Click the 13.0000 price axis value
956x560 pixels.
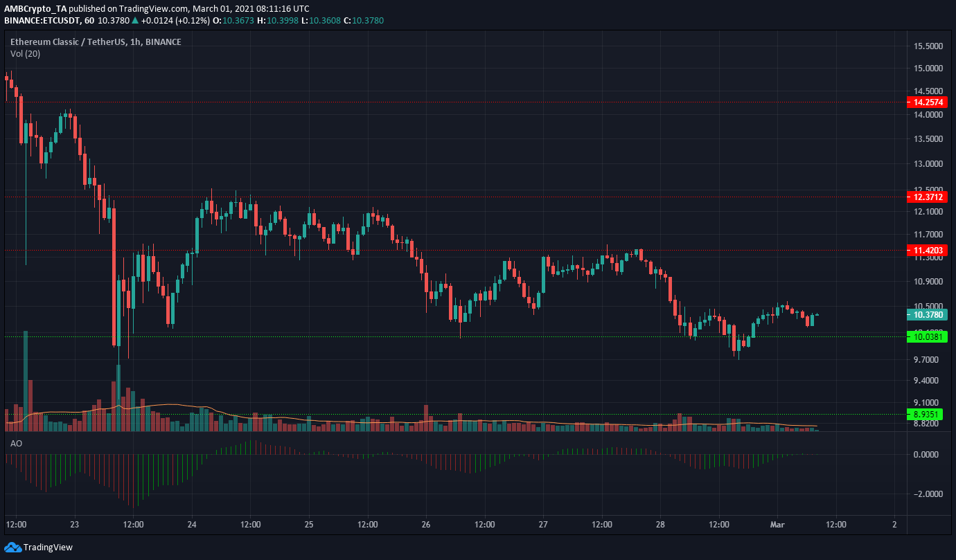click(x=928, y=164)
